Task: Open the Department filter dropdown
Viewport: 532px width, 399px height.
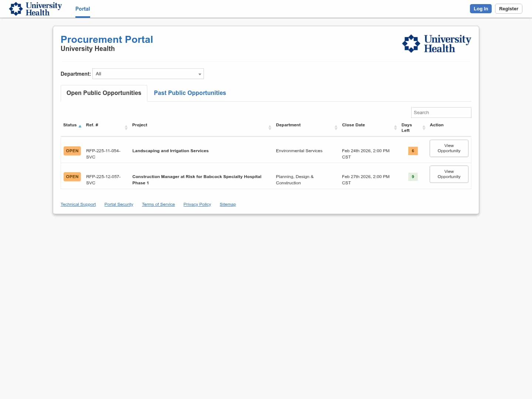Action: (148, 74)
